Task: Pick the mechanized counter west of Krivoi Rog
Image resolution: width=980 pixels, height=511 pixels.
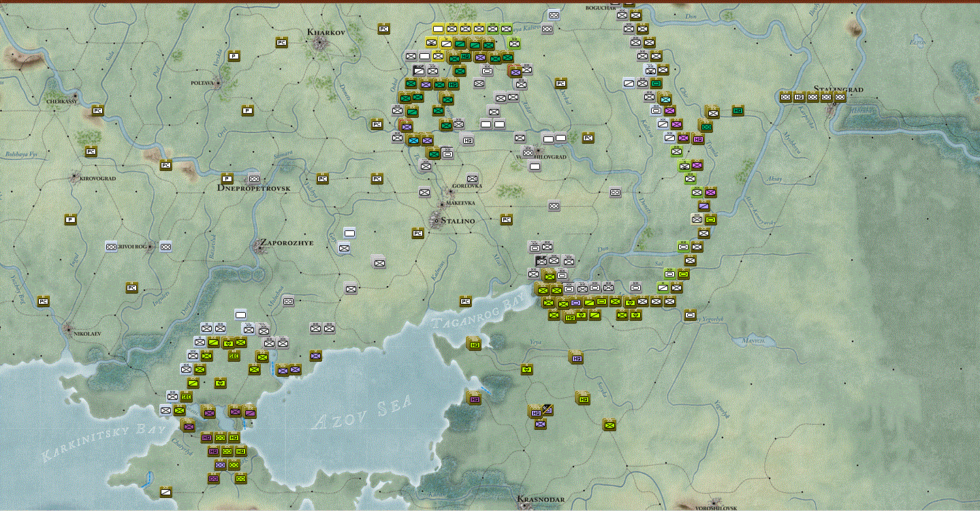Action: point(111,247)
